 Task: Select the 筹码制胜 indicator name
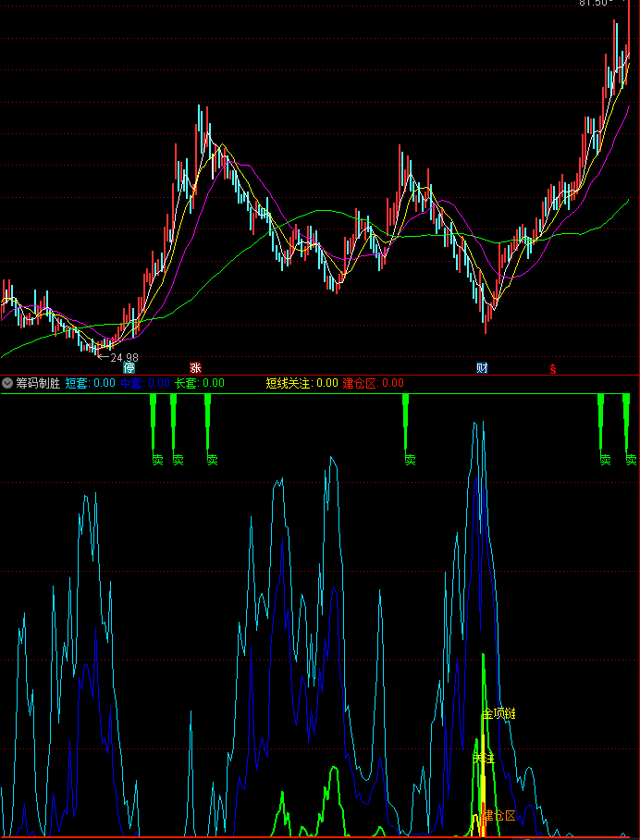(38, 383)
